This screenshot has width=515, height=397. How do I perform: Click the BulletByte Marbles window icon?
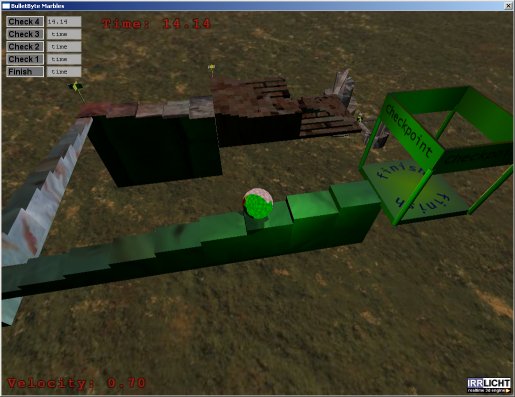coord(6,6)
